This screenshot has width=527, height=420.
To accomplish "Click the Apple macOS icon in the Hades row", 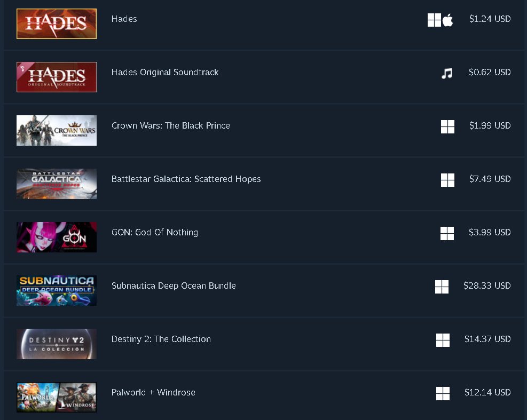I will click(447, 20).
